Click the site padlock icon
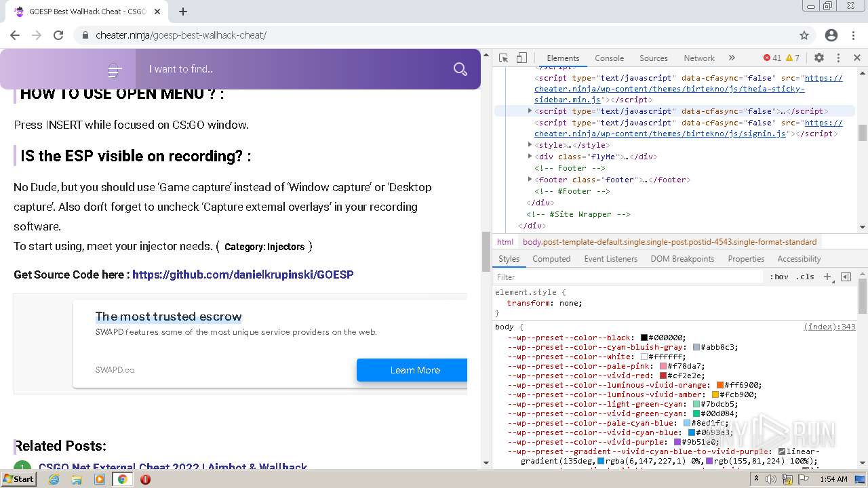The image size is (868, 488). click(85, 35)
